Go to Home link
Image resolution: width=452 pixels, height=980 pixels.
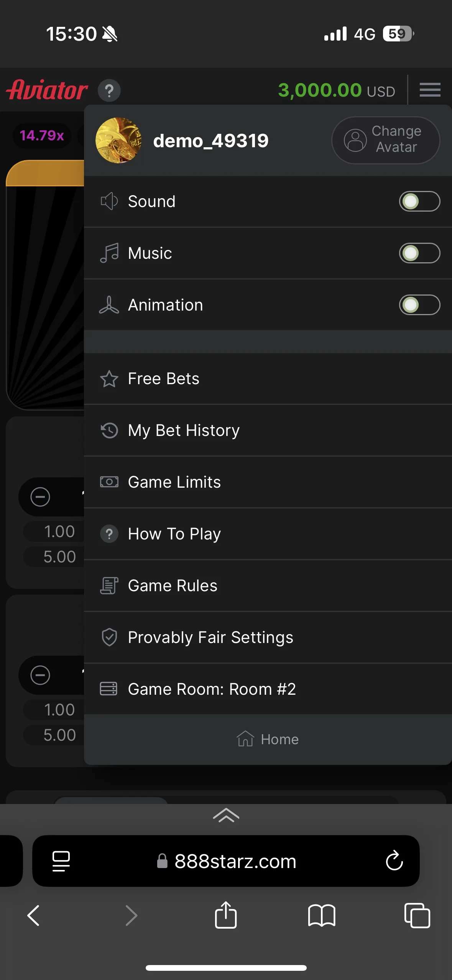pyautogui.click(x=268, y=739)
